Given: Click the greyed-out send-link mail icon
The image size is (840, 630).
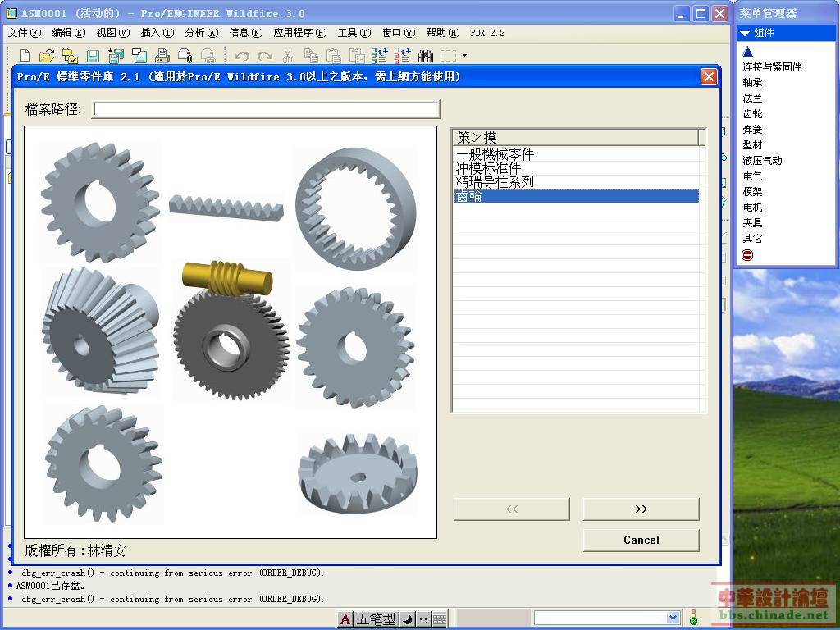Looking at the screenshot, I should point(208,55).
